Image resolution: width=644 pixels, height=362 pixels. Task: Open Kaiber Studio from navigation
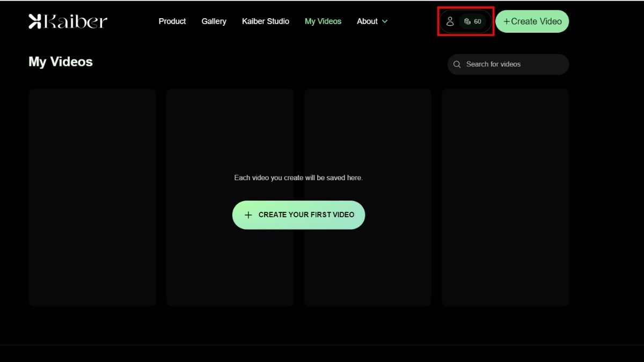coord(265,21)
